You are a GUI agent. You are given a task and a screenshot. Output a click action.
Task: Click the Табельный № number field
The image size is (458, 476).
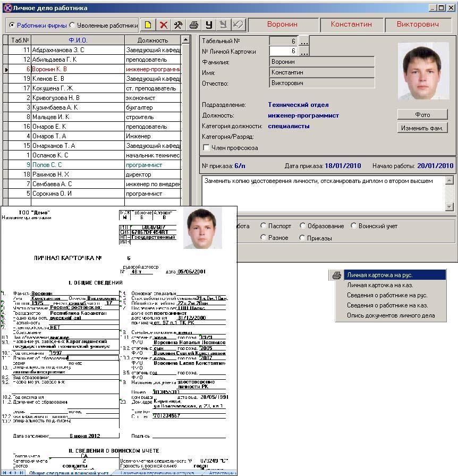(284, 41)
